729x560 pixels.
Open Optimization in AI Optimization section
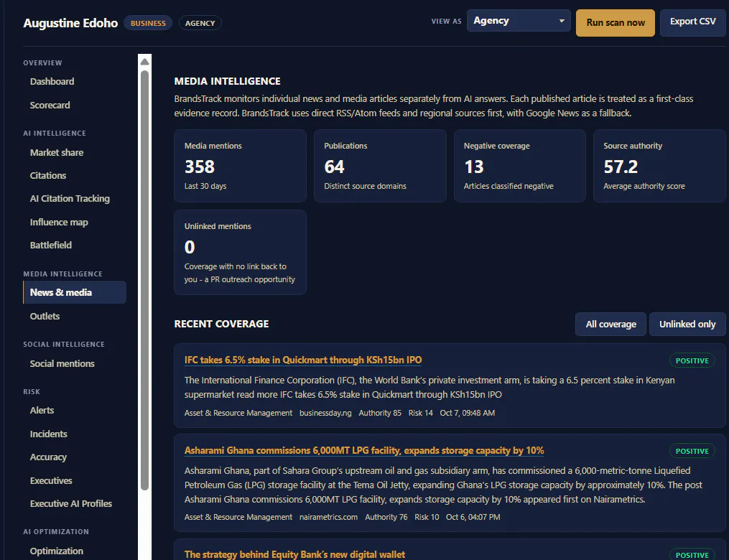(x=57, y=551)
